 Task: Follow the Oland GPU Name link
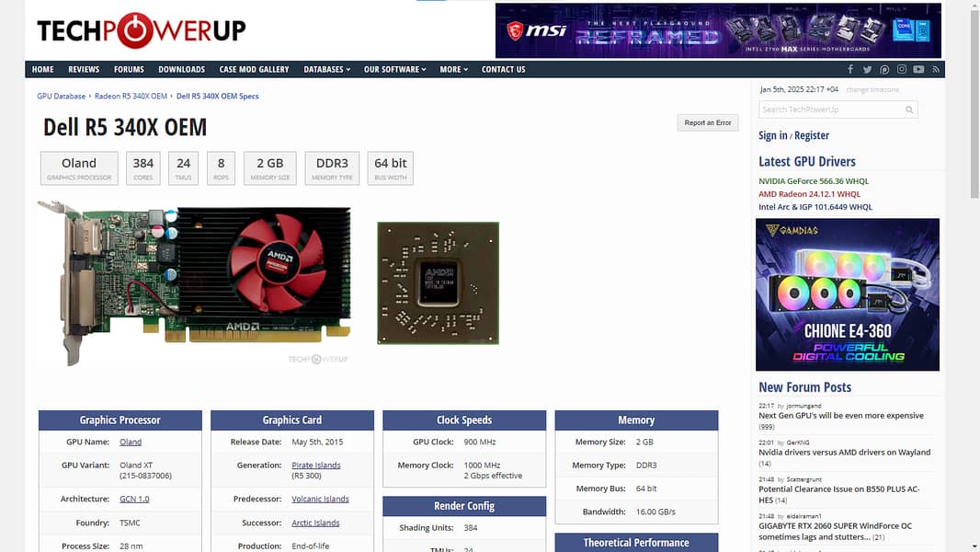[131, 443]
